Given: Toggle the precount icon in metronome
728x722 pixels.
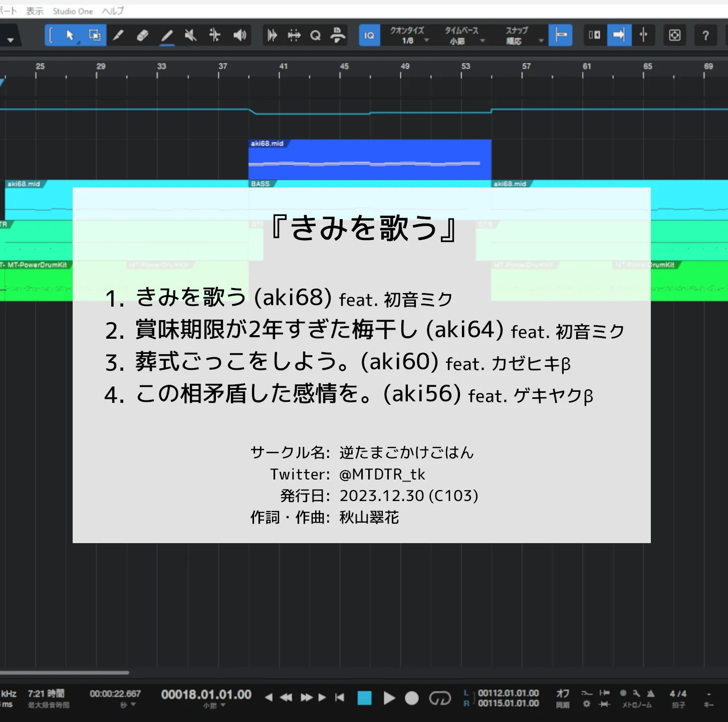Looking at the screenshot, I should [x=623, y=693].
